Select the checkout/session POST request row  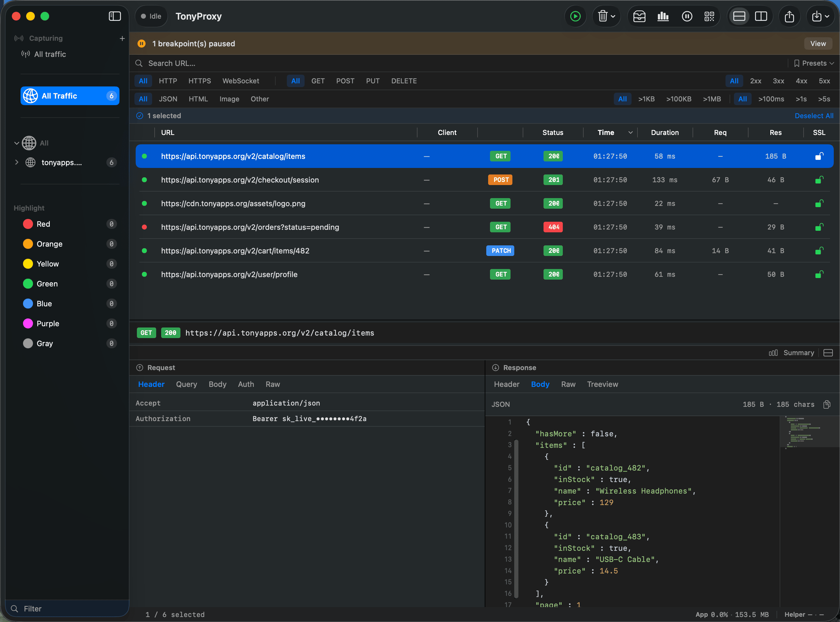pos(484,180)
